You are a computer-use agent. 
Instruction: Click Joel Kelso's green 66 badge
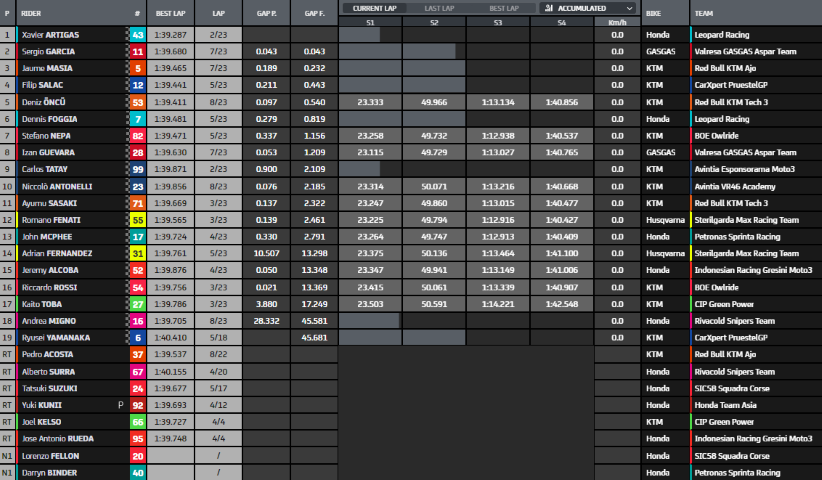point(137,422)
